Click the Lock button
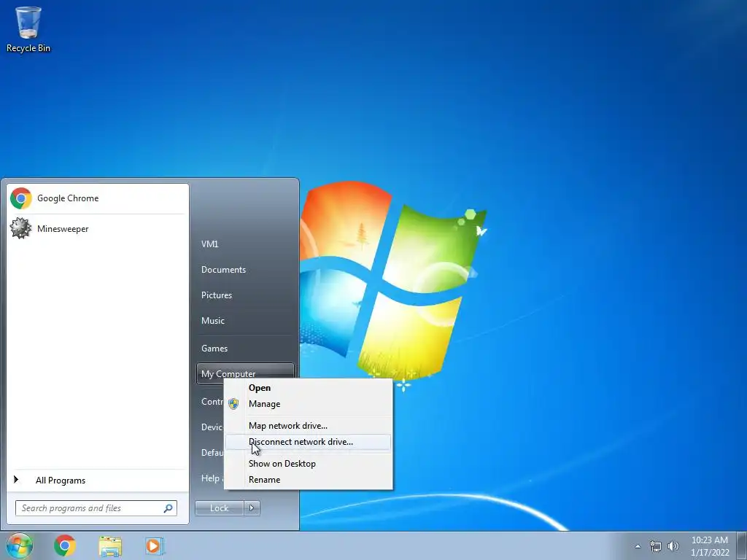Image resolution: width=747 pixels, height=560 pixels. 219,508
